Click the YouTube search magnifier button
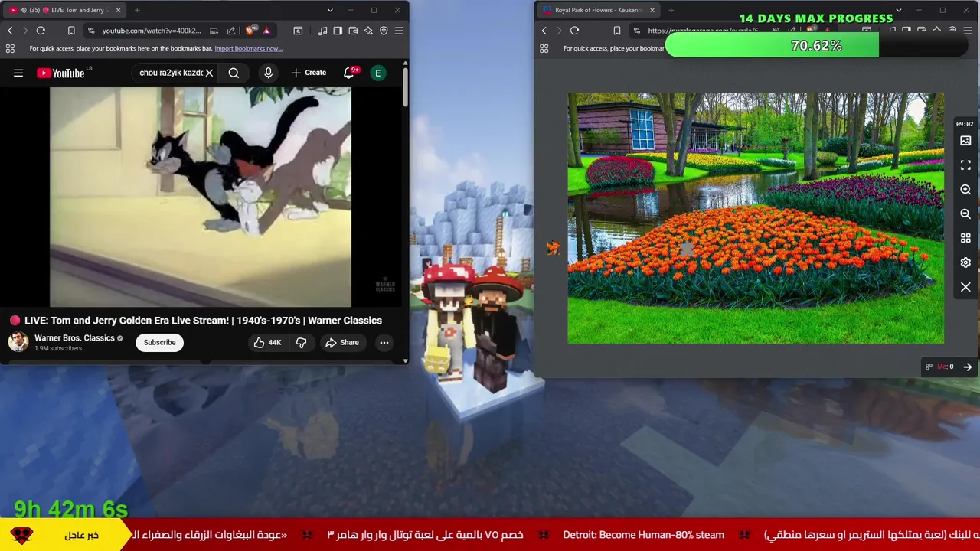 click(x=234, y=73)
